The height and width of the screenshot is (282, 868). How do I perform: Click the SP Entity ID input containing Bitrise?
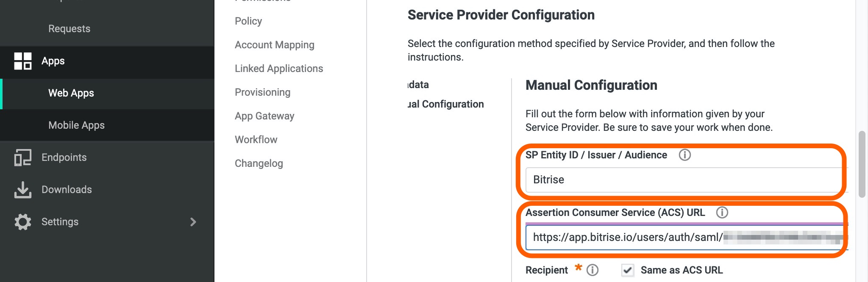(x=682, y=180)
